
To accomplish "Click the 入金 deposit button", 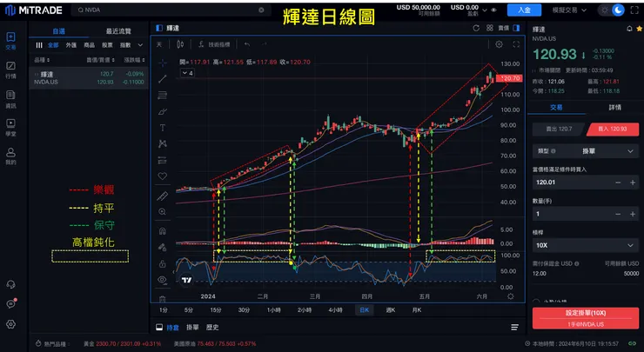I will click(524, 10).
